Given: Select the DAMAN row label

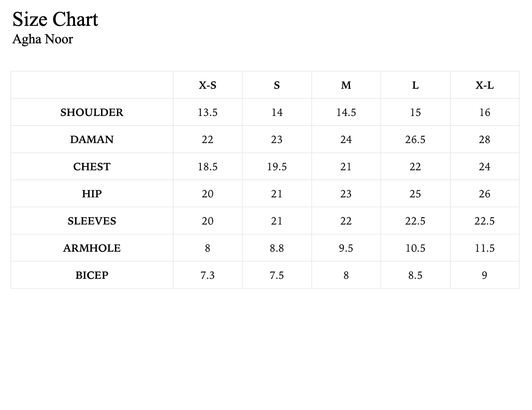Looking at the screenshot, I should 92,139.
